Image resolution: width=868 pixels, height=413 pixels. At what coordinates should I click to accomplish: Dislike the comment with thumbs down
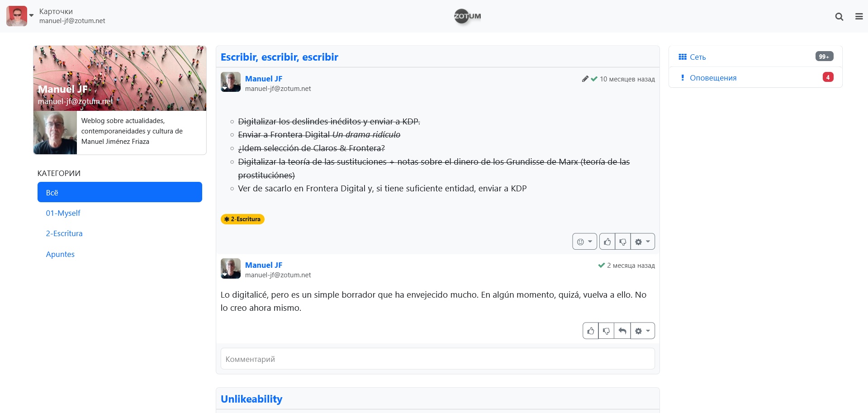click(x=607, y=331)
